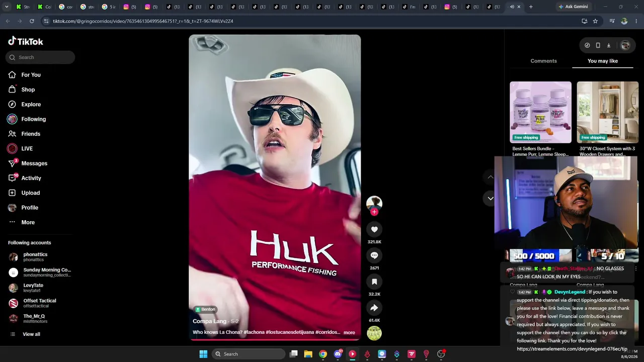Click the streamelements tip link in chat

pyautogui.click(x=572, y=349)
